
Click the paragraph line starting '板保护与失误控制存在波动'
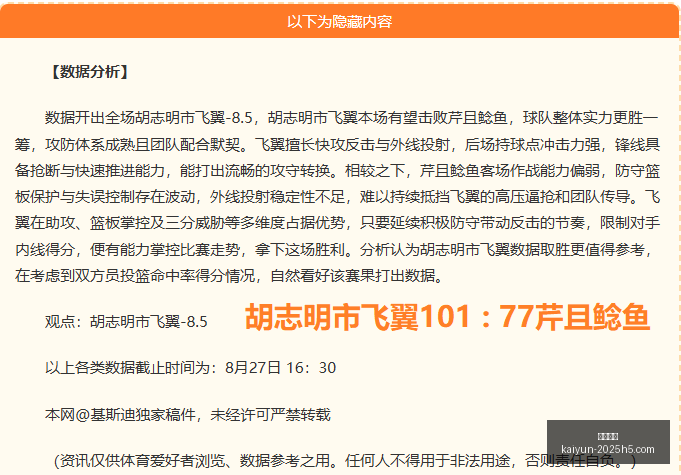click(x=337, y=197)
